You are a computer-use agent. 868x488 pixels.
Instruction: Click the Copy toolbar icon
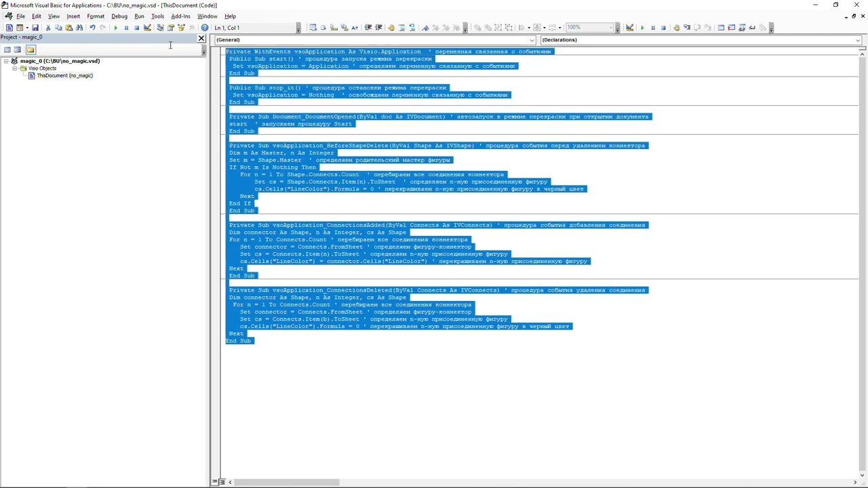point(58,28)
